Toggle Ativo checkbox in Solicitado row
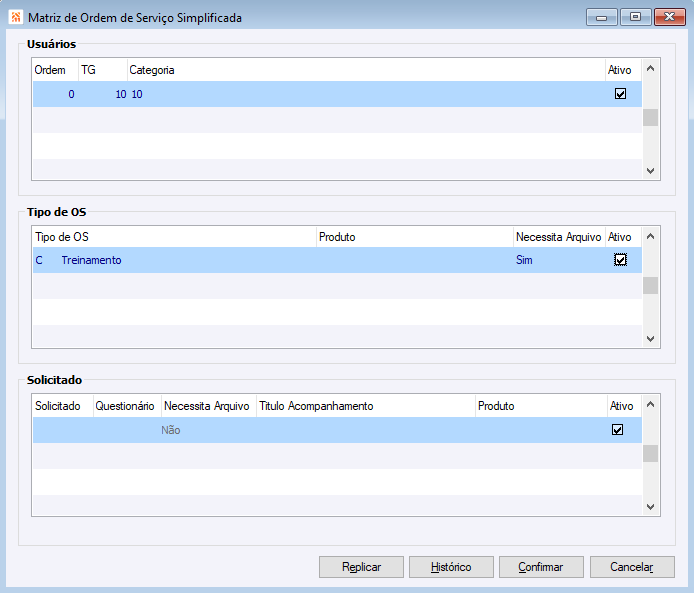 (617, 430)
